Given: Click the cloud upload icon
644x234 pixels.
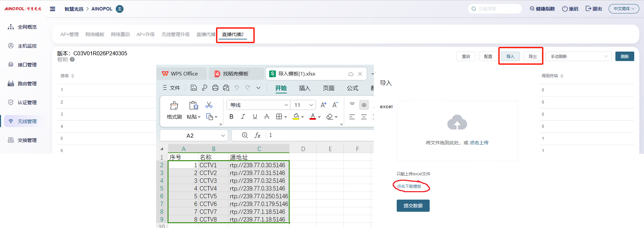Looking at the screenshot, I should coord(457,123).
